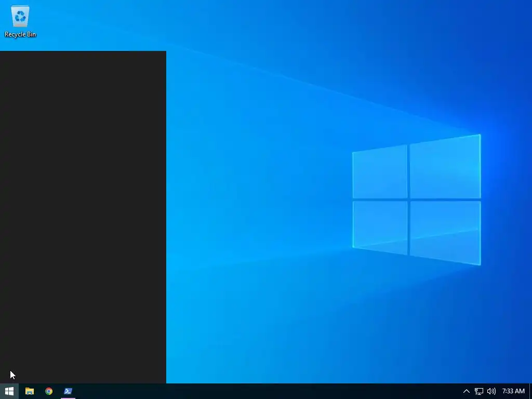Viewport: 532px width, 399px height.
Task: Open the Recycle Bin desktop icon
Action: 20,21
